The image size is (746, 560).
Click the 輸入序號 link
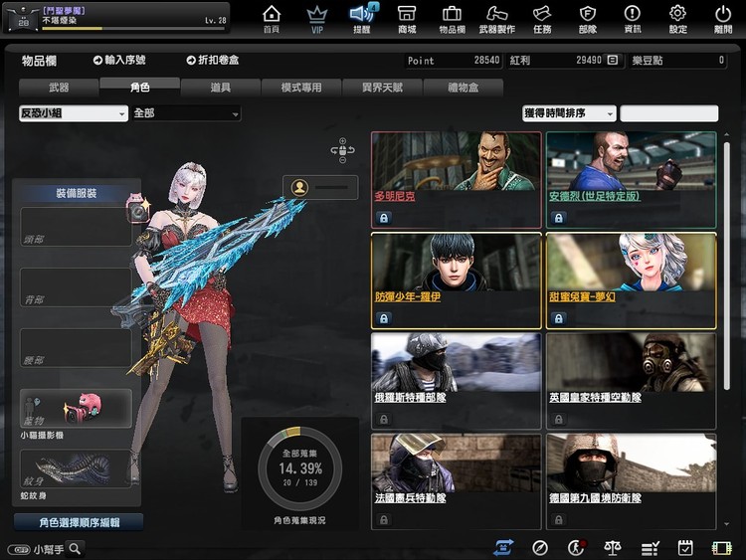point(119,60)
